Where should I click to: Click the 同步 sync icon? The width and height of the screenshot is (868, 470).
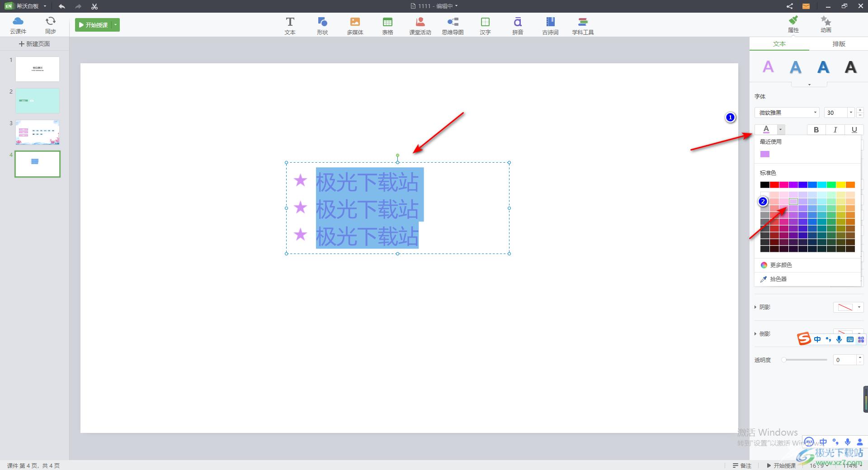pos(51,25)
